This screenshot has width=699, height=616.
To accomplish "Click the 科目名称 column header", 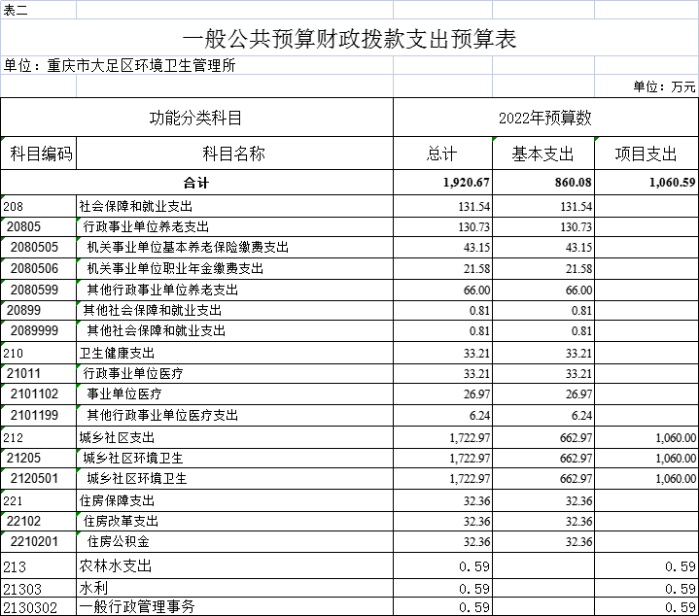I will click(x=234, y=154).
